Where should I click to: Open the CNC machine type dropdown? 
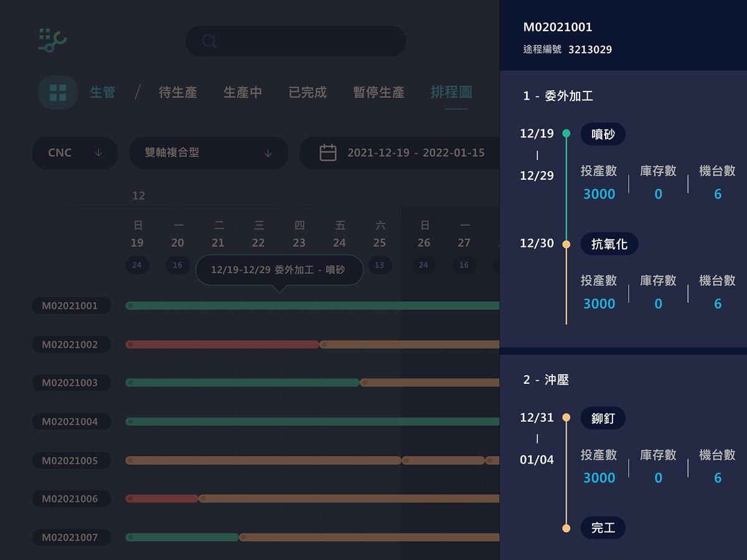75,152
